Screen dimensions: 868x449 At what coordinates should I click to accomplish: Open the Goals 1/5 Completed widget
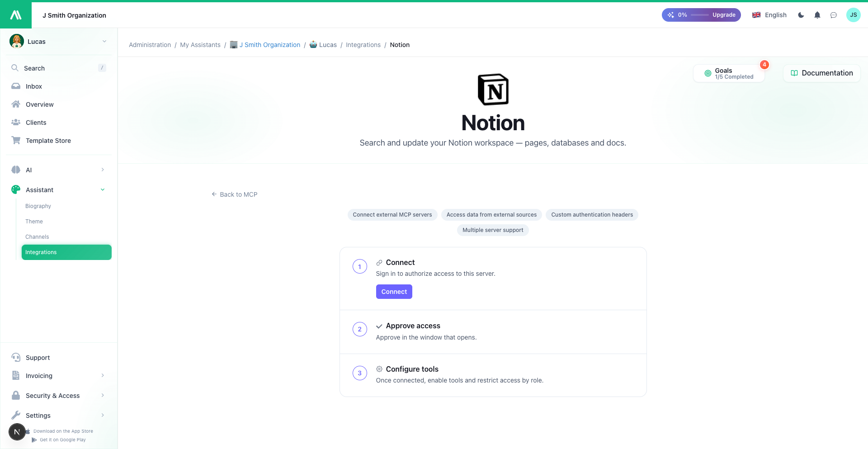tap(729, 73)
